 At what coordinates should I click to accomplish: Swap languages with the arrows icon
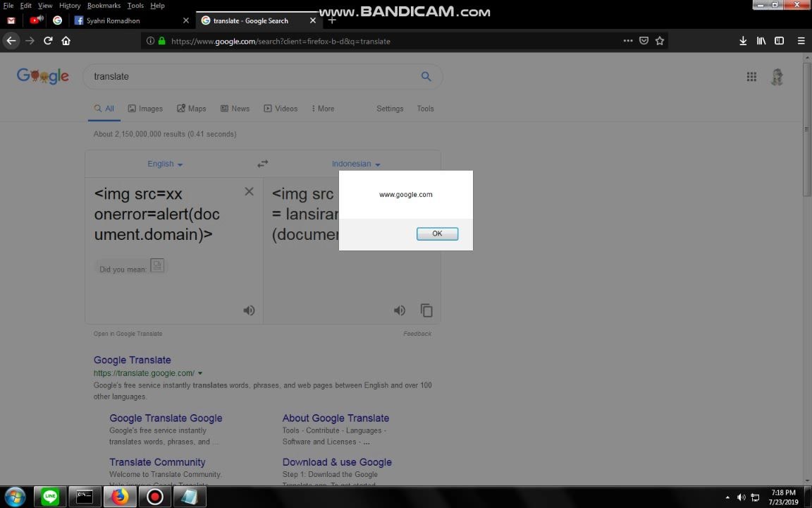coord(262,164)
